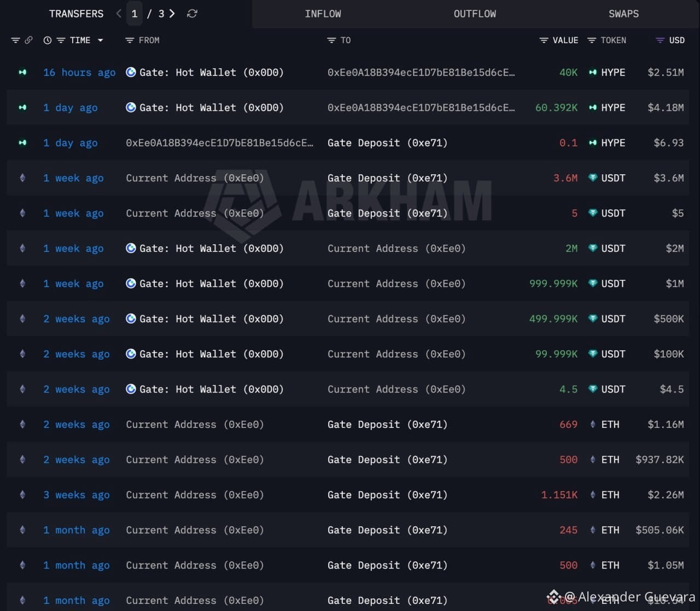Image resolution: width=700 pixels, height=611 pixels.
Task: Click page number 1 field
Action: 135,14
